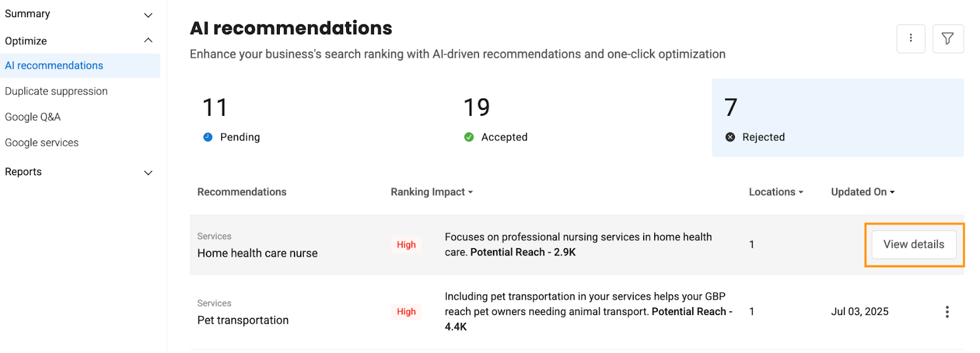Screen dimensions: 980x353
Task: Open the Pet transportation row kebab menu
Action: [x=947, y=312]
